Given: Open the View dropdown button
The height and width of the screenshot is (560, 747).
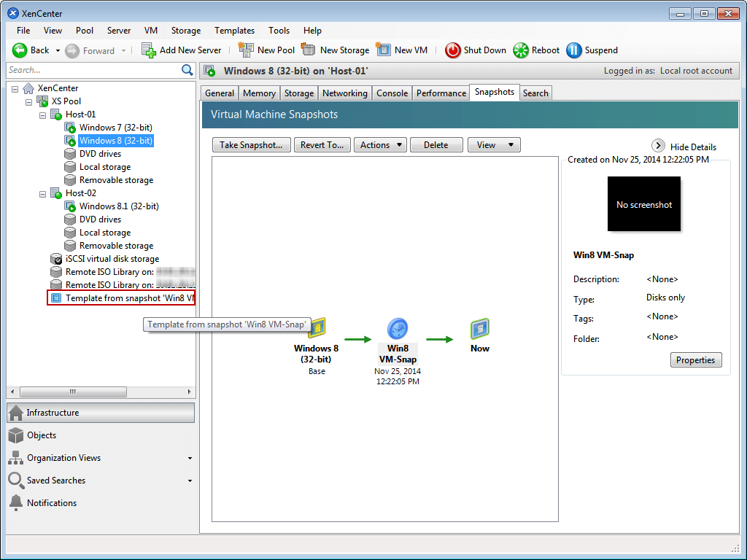Looking at the screenshot, I should tap(494, 145).
